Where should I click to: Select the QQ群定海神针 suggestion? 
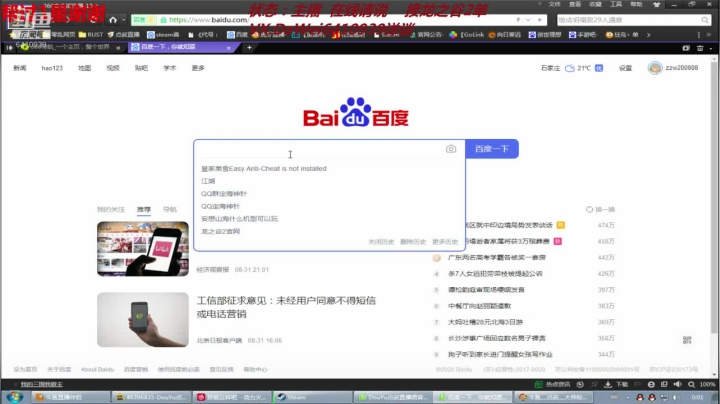[x=224, y=194]
